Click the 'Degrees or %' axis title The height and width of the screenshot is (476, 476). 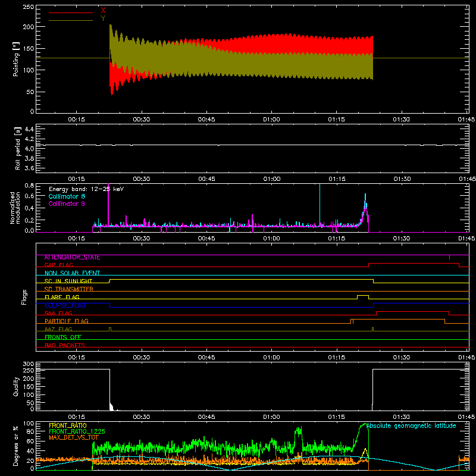point(16,446)
